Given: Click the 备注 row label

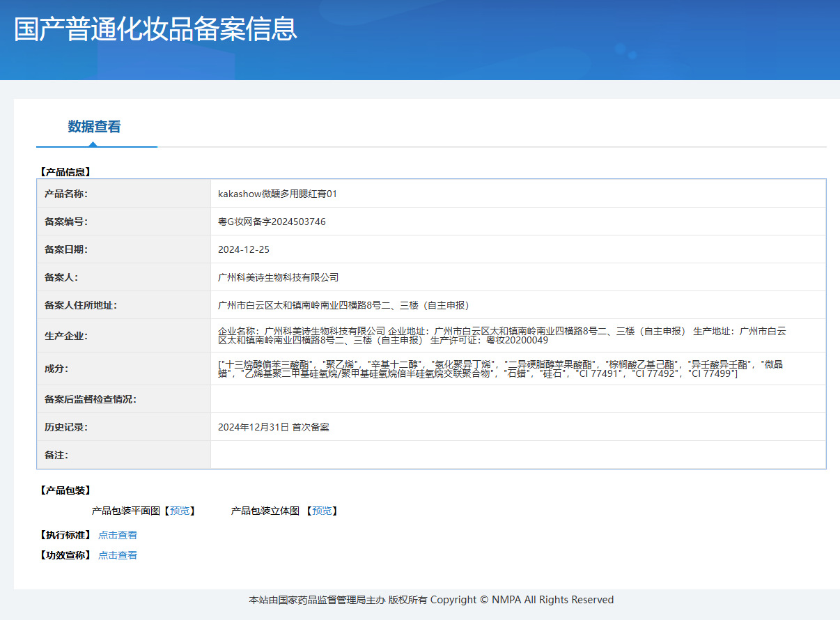Looking at the screenshot, I should [x=56, y=455].
